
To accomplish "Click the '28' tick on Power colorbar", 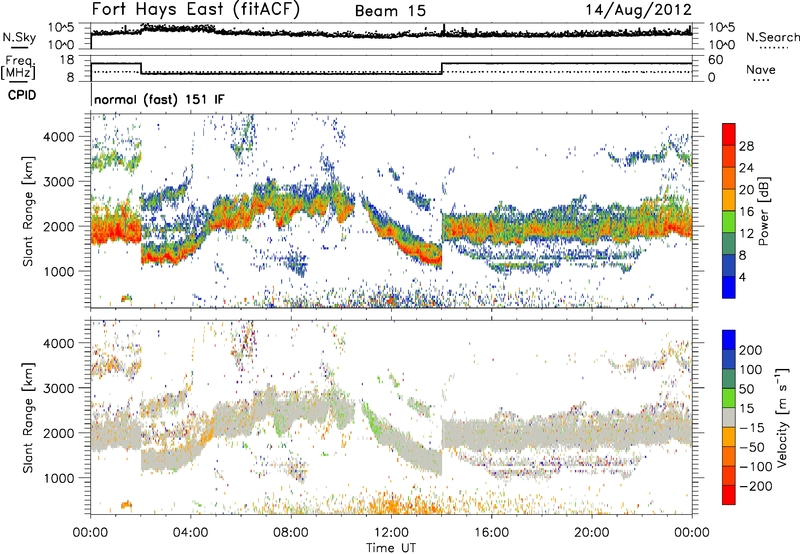I will [x=746, y=146].
